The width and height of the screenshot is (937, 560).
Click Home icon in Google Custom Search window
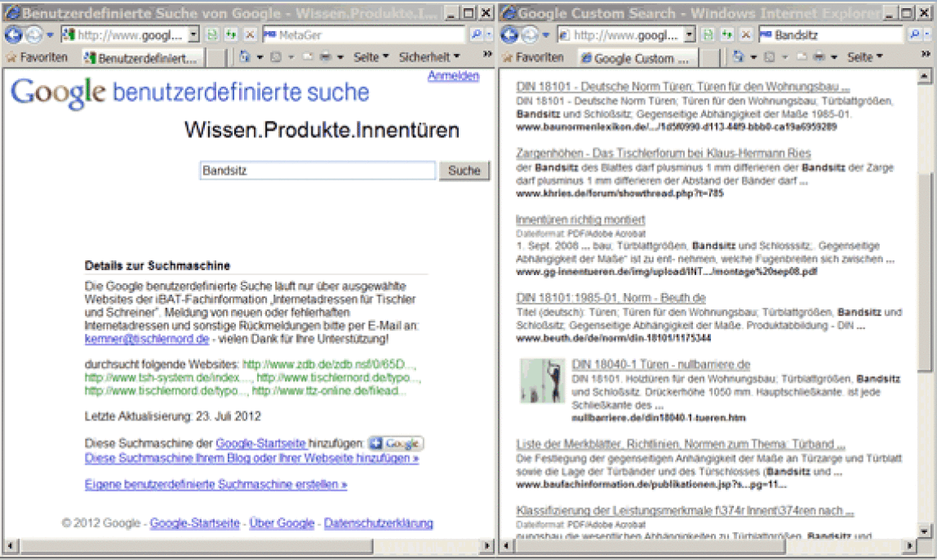[739, 57]
